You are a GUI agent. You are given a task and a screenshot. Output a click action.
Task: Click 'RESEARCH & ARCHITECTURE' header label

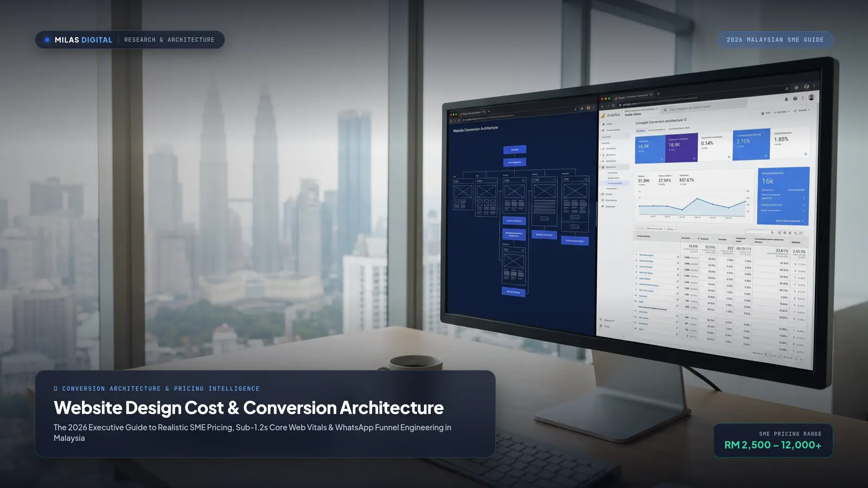pyautogui.click(x=169, y=40)
